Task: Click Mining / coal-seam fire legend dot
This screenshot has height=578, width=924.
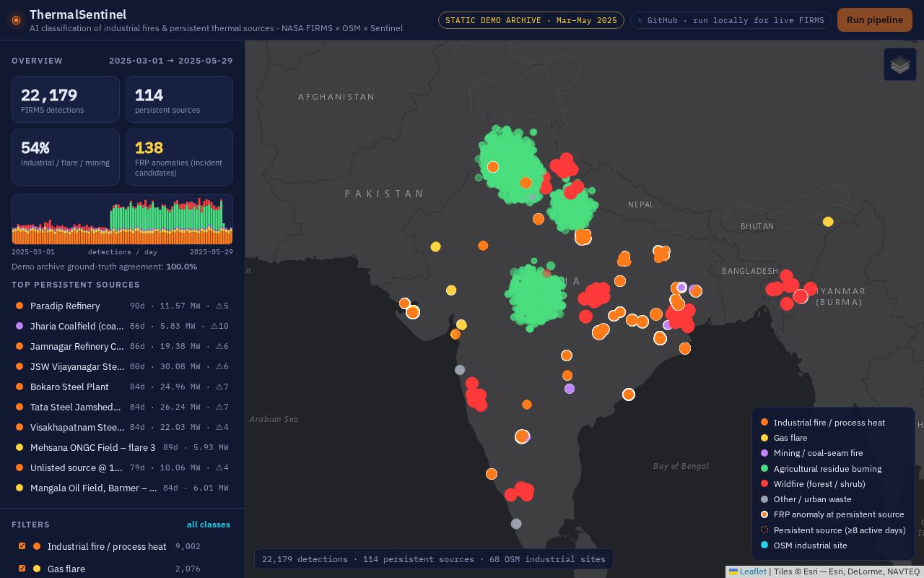Action: [x=764, y=453]
